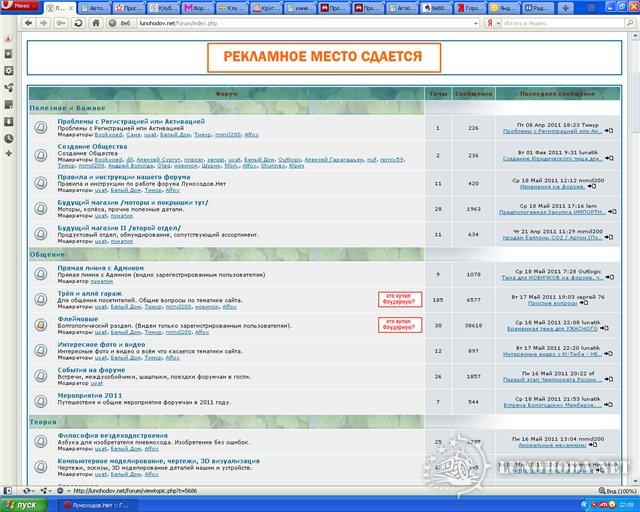
Task: Click the Opera Turbo icon in status bar
Action: (60, 490)
